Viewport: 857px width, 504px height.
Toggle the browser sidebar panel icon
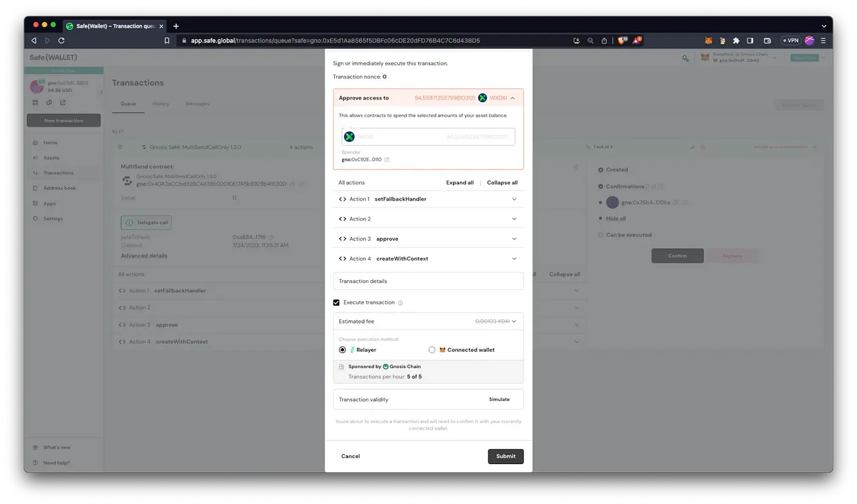[750, 40]
